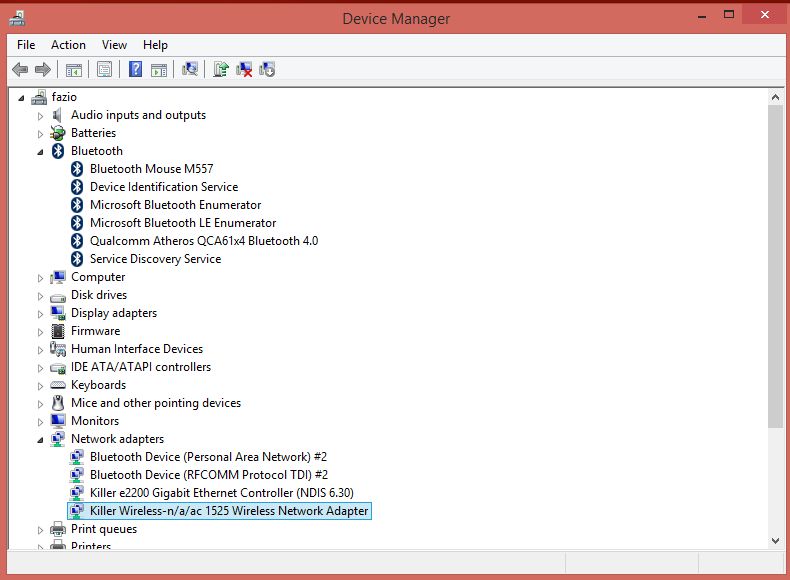
Task: Expand the Monitors category
Action: click(x=40, y=422)
